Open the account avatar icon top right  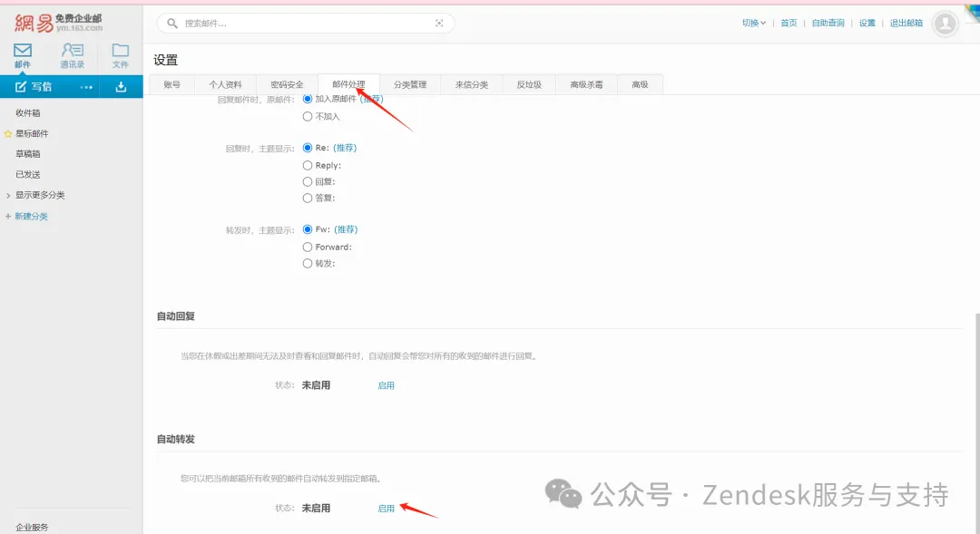[x=945, y=23]
